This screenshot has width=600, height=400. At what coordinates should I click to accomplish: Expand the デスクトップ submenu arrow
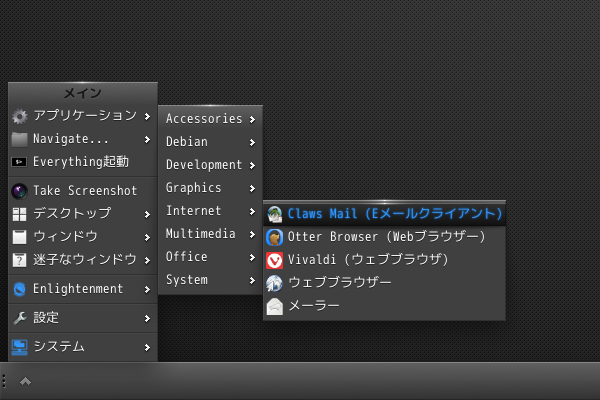point(147,214)
